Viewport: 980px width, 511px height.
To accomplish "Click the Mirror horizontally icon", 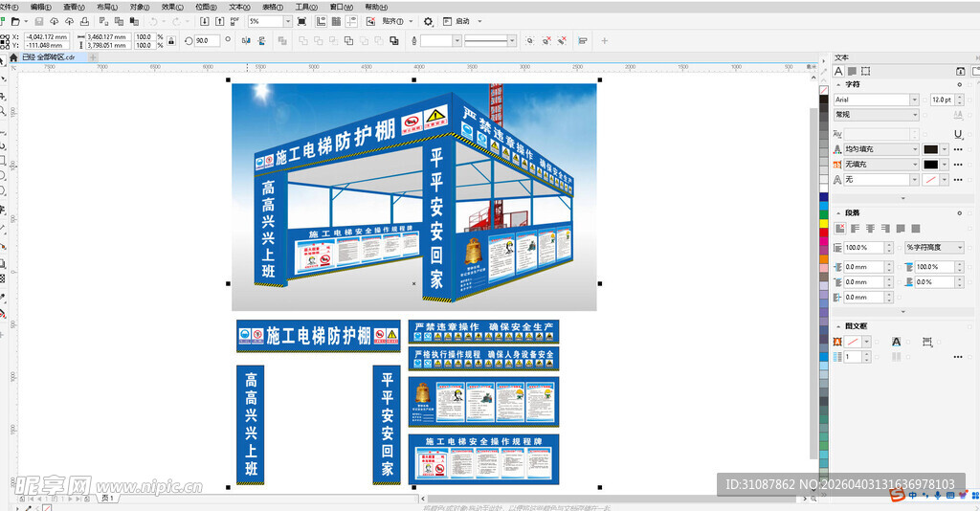I will point(245,41).
